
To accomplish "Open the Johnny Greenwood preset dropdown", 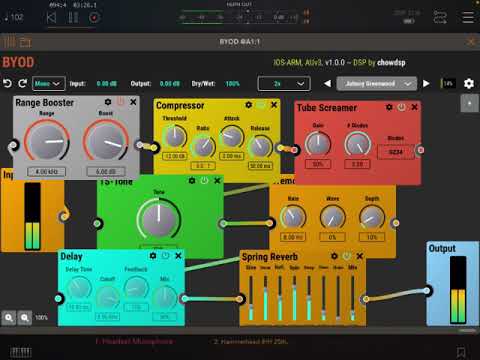I will [x=377, y=84].
